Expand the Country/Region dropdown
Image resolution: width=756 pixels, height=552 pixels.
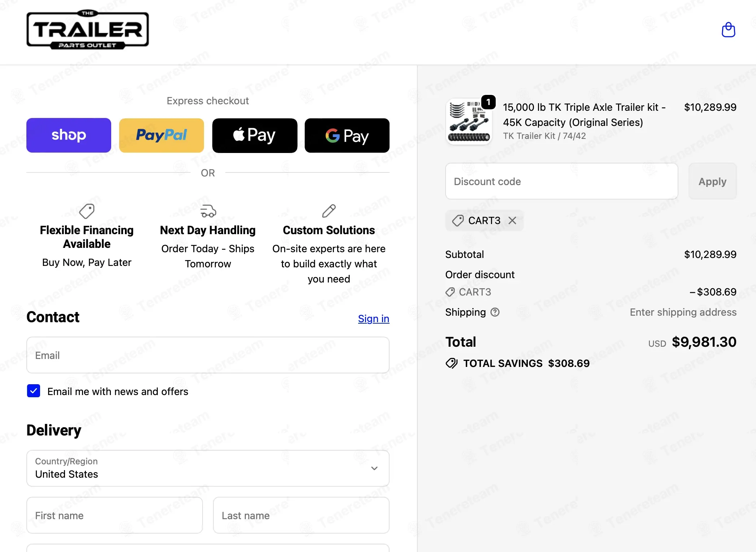[x=208, y=468]
